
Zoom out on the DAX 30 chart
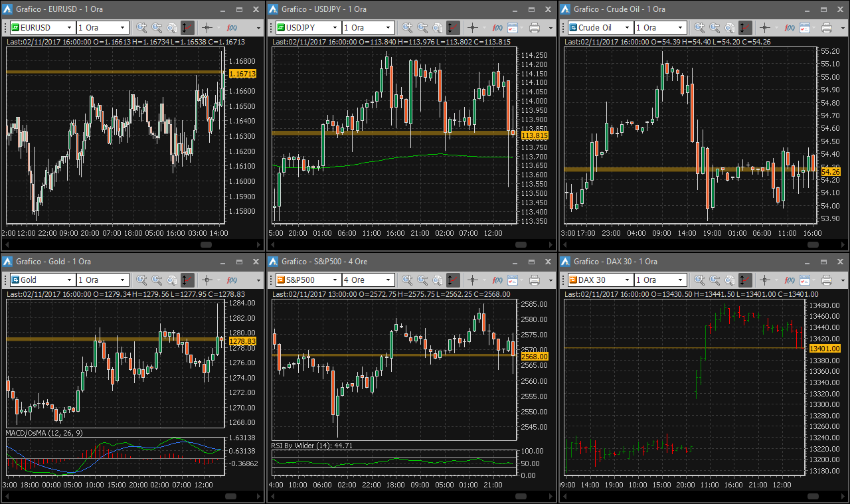pos(715,280)
